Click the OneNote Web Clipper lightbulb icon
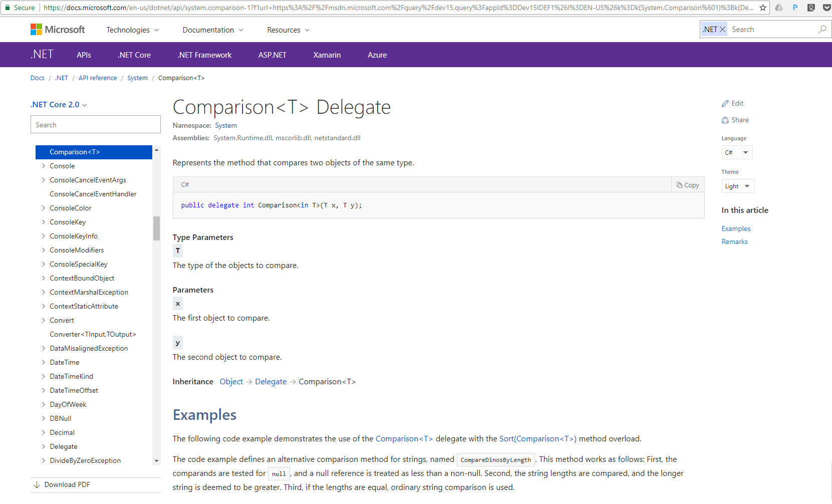This screenshot has width=832, height=504. point(810,8)
